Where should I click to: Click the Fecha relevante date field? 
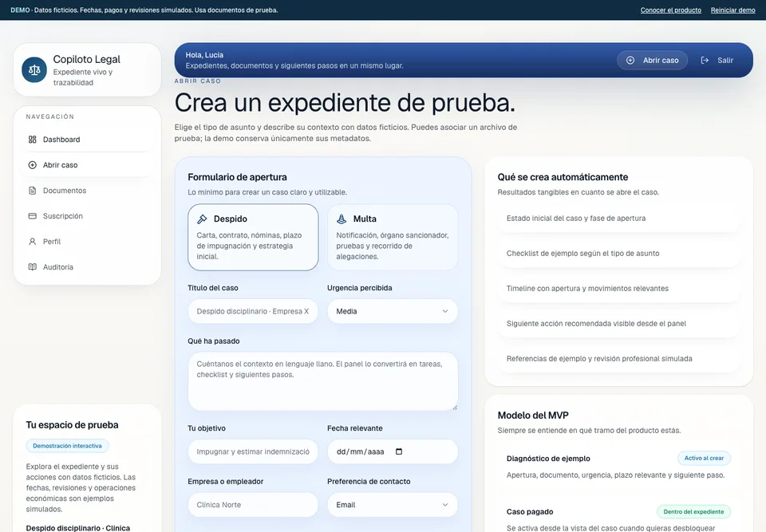(x=393, y=451)
